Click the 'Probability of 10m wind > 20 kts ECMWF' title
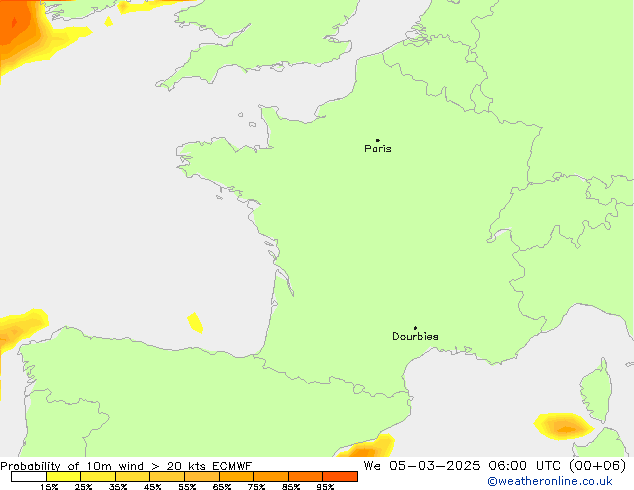The height and width of the screenshot is (490, 634). [x=126, y=466]
